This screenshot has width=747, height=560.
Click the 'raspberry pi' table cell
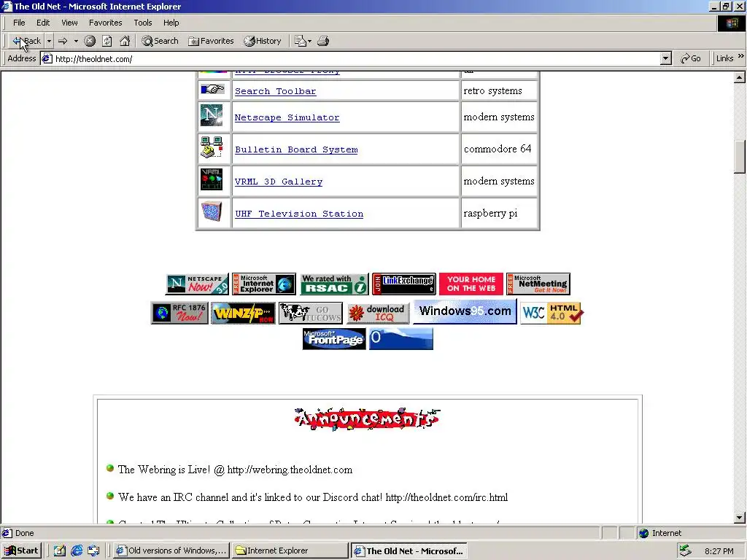click(499, 214)
